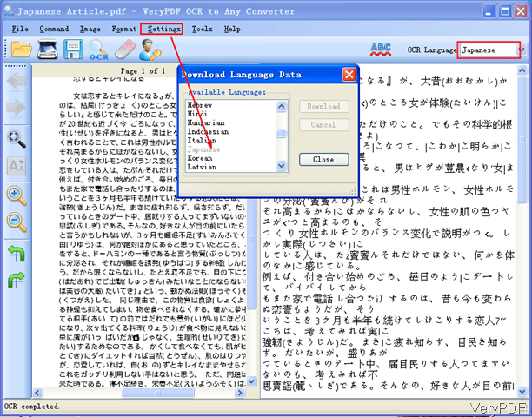This screenshot has height=417, width=532.
Task: Select Korean in language list
Action: 231,158
